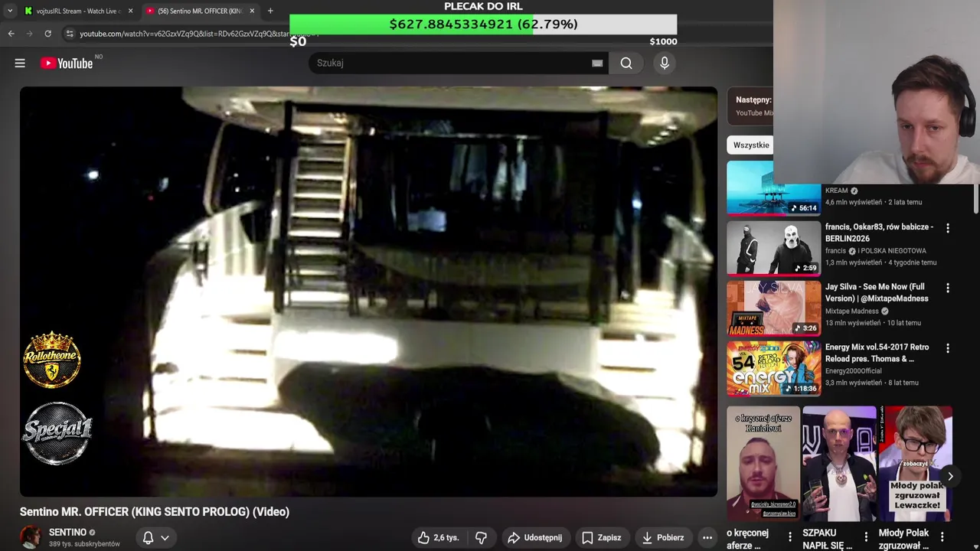View site information icon in address bar

point(70,34)
